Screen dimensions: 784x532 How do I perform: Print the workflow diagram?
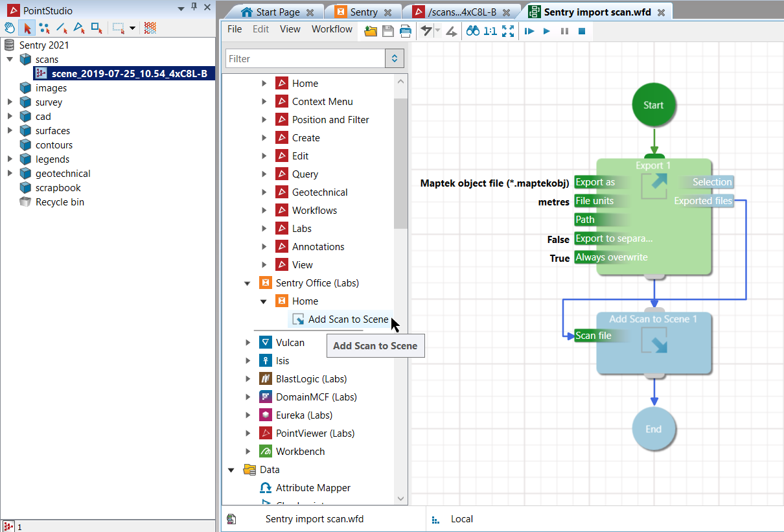pos(405,30)
